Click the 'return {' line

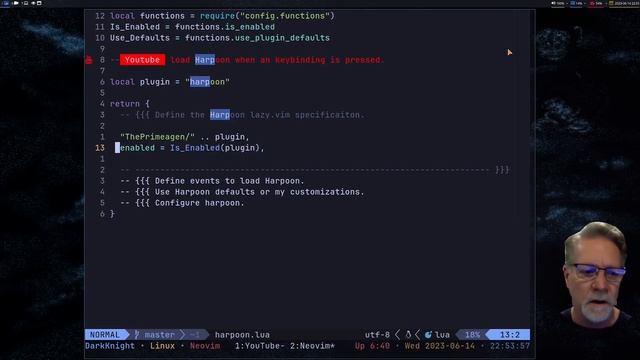click(130, 104)
